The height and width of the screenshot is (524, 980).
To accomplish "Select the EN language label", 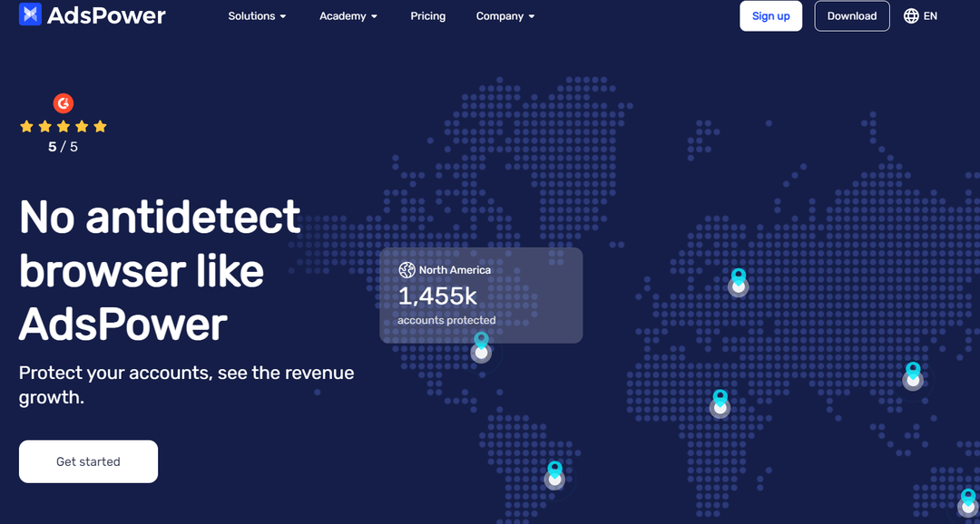I will 930,16.
